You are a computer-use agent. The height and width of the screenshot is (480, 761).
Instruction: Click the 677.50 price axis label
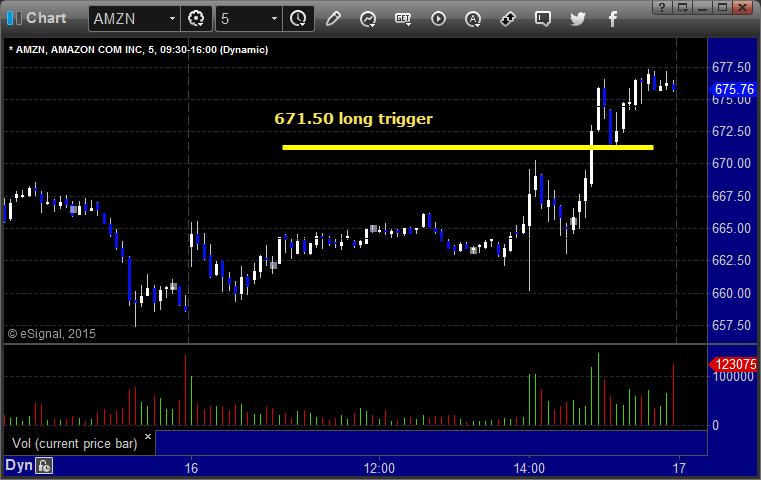point(731,67)
